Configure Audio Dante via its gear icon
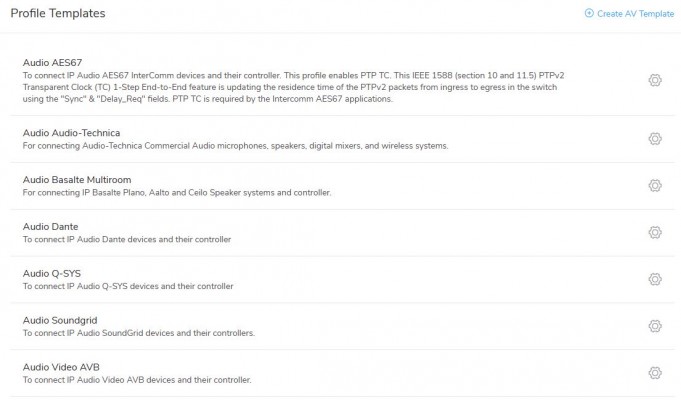Image resolution: width=681 pixels, height=400 pixels. (x=655, y=233)
